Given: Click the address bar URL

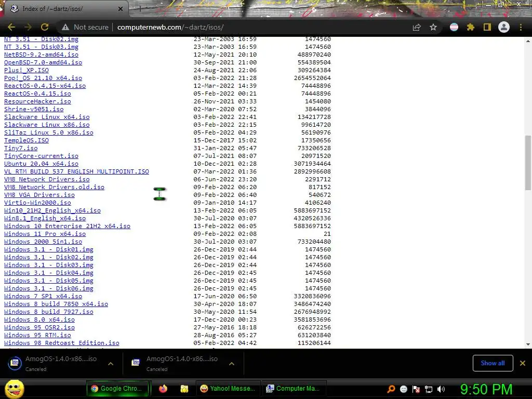Looking at the screenshot, I should (x=170, y=27).
